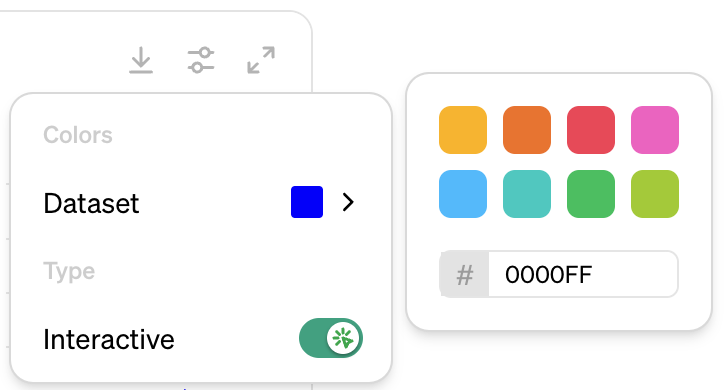This screenshot has height=390, width=726.
Task: Pick the light blue color swatch
Action: click(463, 194)
